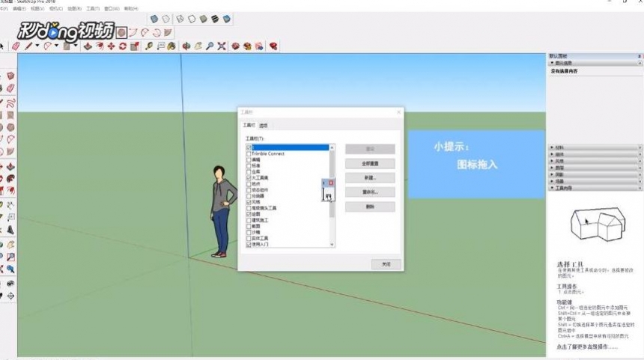
Task: Open the 3D Warehouse
Action: [235, 46]
